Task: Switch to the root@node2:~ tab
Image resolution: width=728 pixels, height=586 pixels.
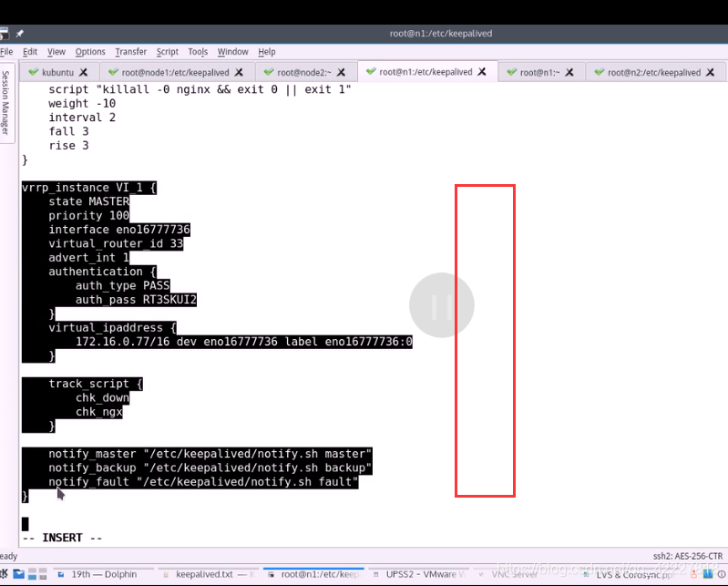Action: click(x=304, y=72)
